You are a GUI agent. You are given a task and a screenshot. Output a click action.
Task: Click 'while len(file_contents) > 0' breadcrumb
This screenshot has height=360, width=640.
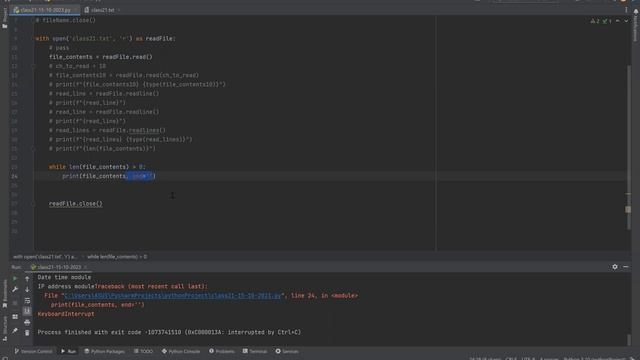(x=117, y=257)
